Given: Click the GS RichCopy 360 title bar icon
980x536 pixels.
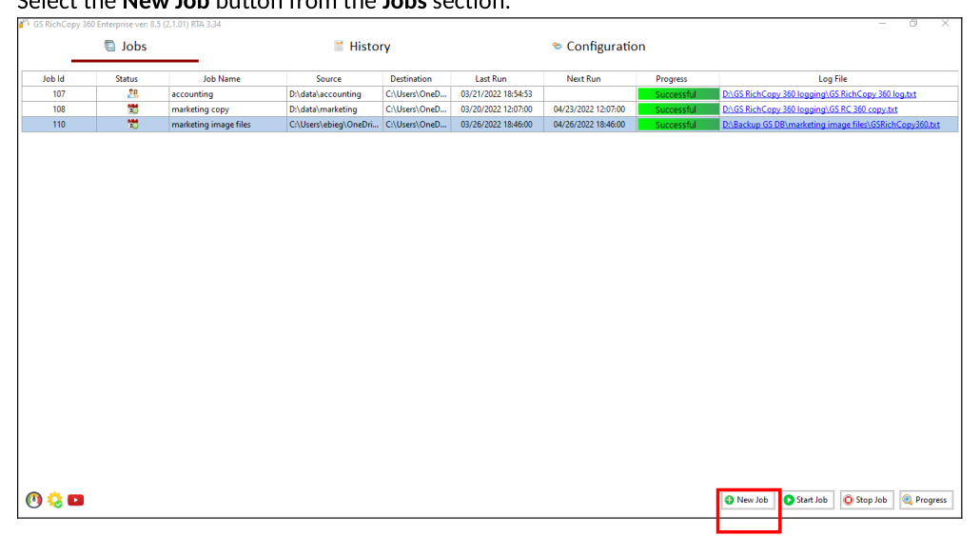Looking at the screenshot, I should click(25, 24).
